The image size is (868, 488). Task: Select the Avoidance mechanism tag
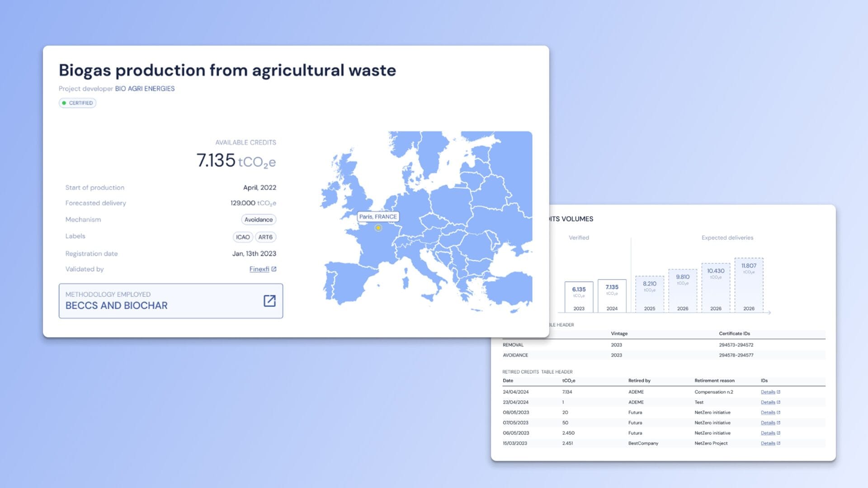tap(258, 220)
